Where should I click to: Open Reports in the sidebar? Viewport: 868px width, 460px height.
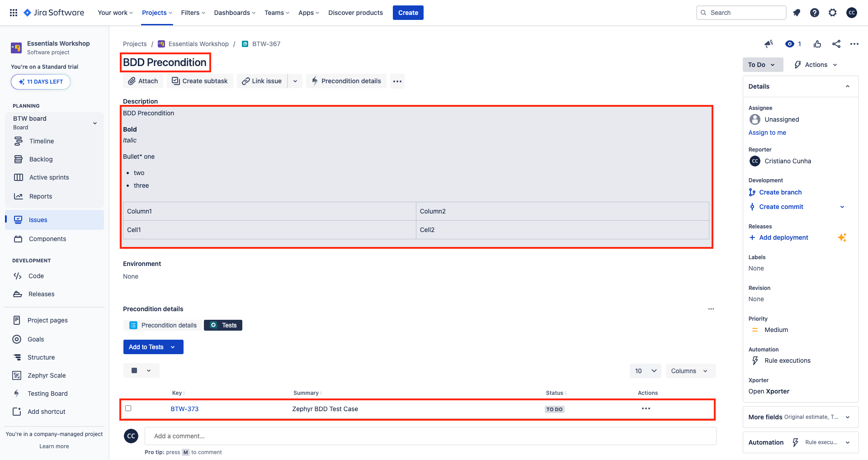point(41,196)
